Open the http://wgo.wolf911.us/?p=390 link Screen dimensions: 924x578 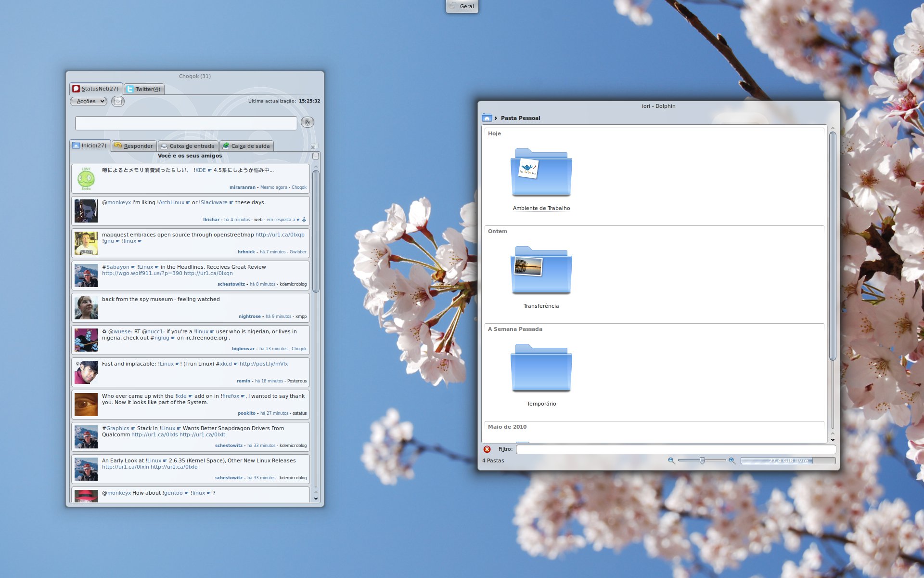click(142, 273)
